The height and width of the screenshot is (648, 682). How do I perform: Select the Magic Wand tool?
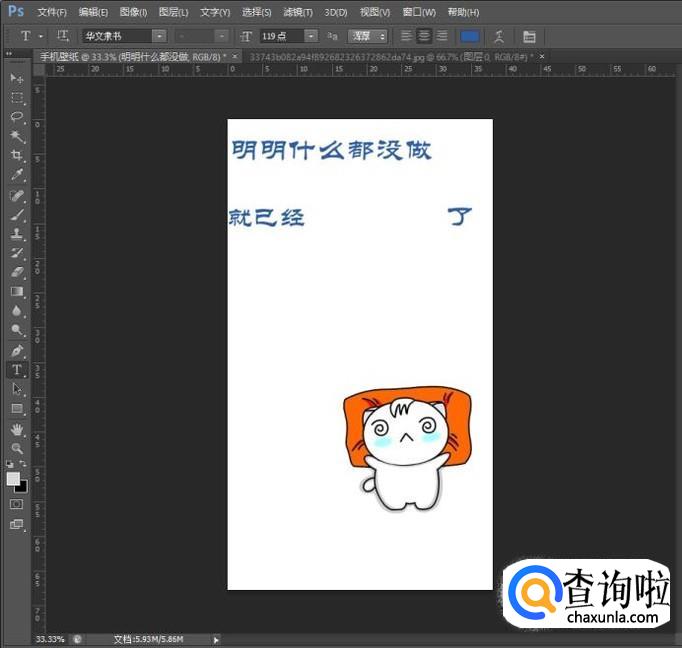(17, 136)
